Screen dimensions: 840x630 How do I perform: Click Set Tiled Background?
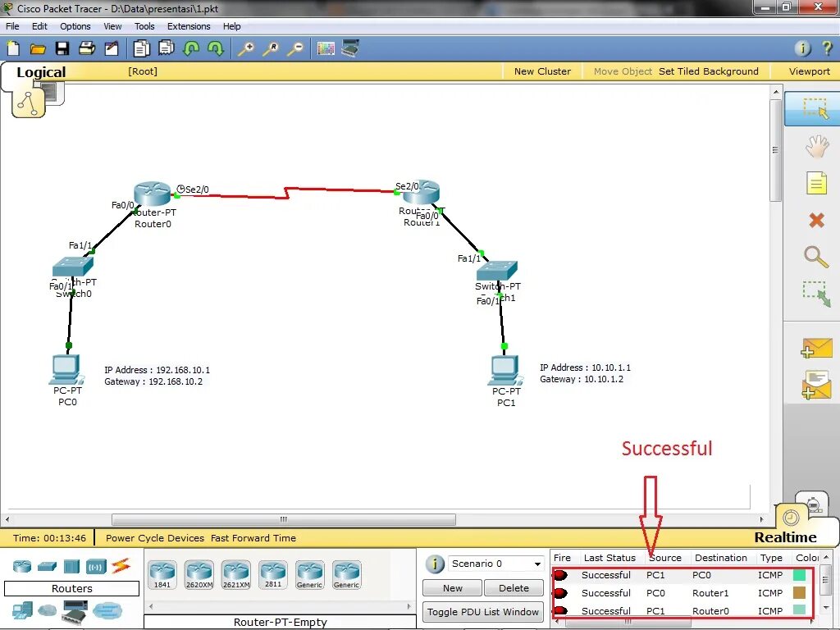click(x=708, y=71)
